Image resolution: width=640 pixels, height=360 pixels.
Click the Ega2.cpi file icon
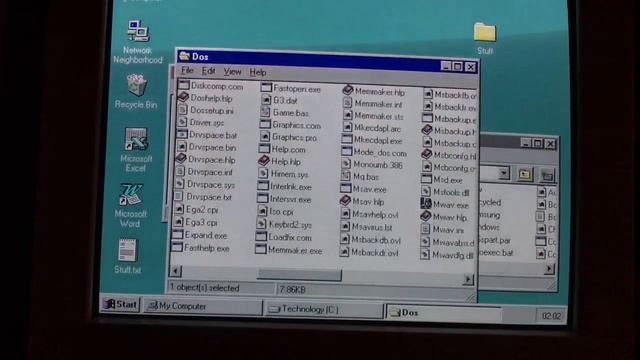pyautogui.click(x=179, y=209)
